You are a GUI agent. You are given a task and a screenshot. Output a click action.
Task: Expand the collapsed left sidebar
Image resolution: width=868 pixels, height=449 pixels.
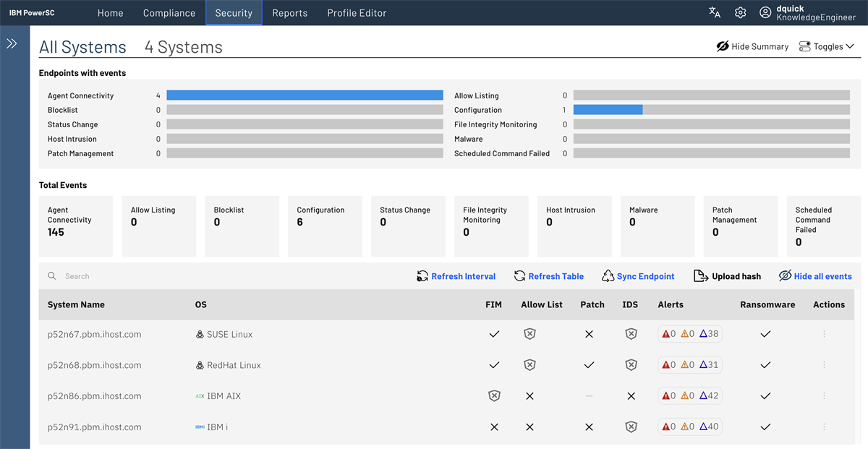click(12, 43)
